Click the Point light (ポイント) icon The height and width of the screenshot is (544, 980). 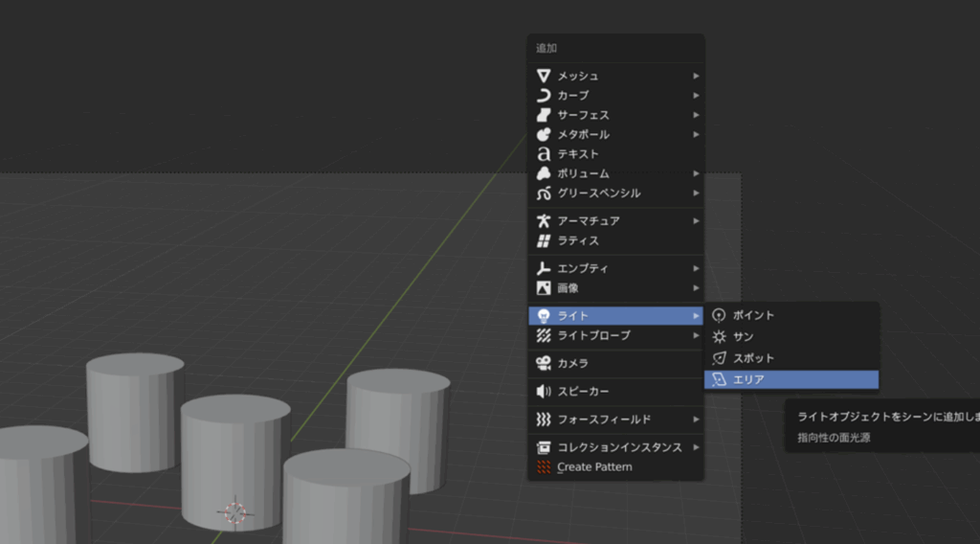point(720,315)
